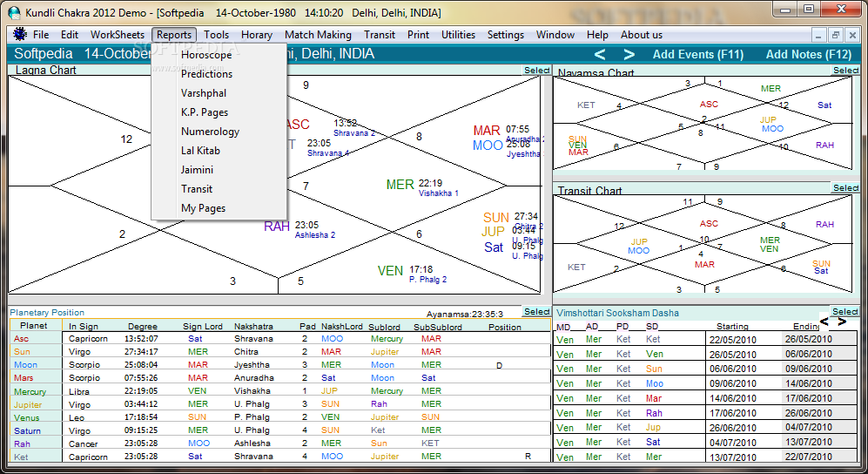Screen dimensions: 868x474
Task: Open the Edit menu
Action: [x=69, y=34]
